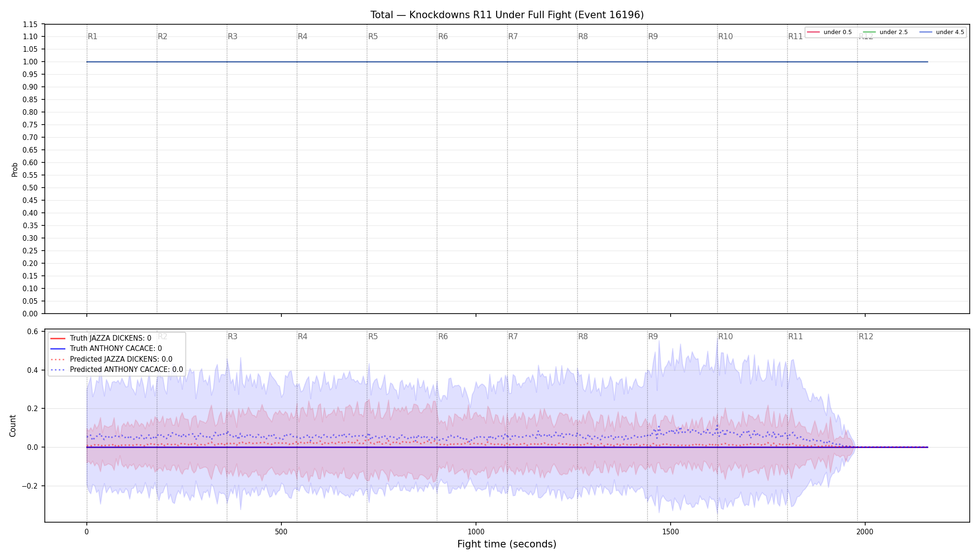Click the R11 round label in the Prob plot
The image size is (980, 560).
(x=795, y=36)
